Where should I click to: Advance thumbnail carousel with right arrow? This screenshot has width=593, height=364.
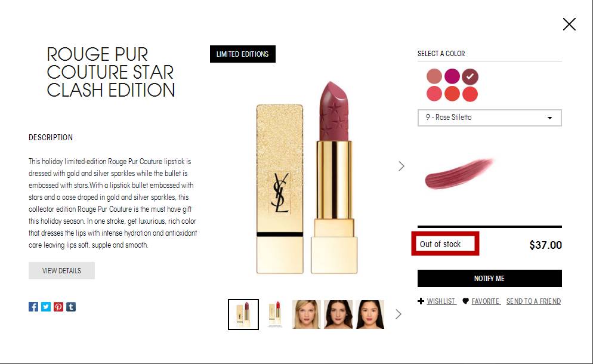click(399, 314)
